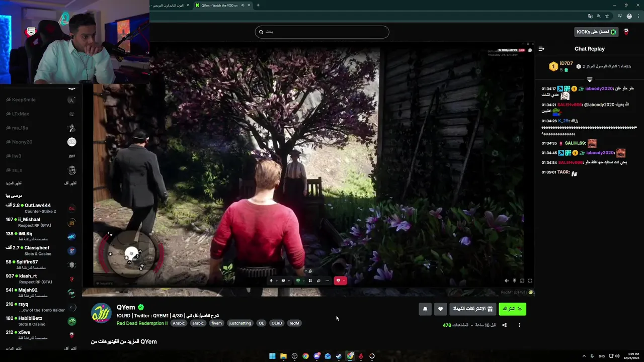Image resolution: width=644 pixels, height=362 pixels.
Task: Open the Red Dead Redemption II category
Action: [x=142, y=323]
